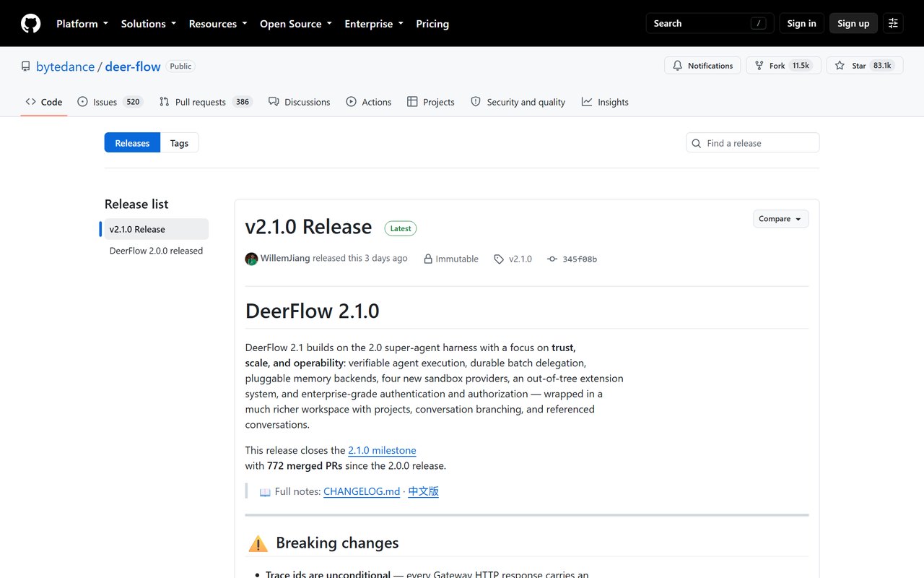
Task: Open the bytedance owner link
Action: (x=65, y=66)
